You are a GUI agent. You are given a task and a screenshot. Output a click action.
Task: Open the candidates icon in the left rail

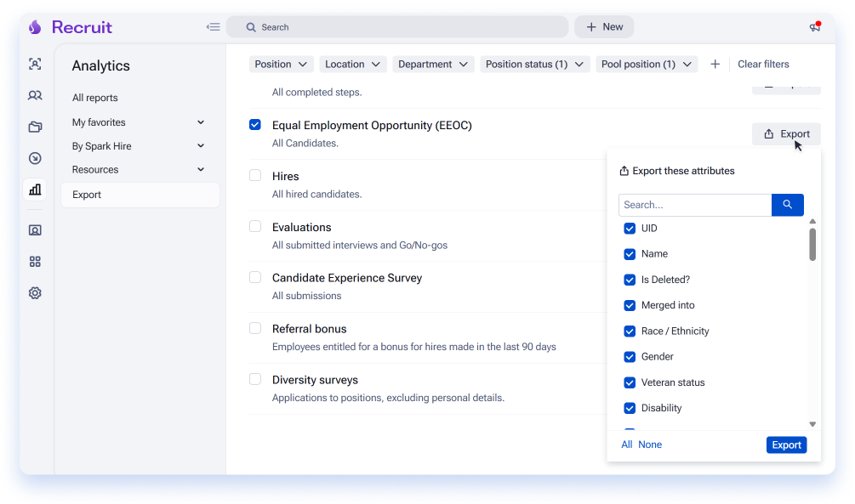point(35,95)
